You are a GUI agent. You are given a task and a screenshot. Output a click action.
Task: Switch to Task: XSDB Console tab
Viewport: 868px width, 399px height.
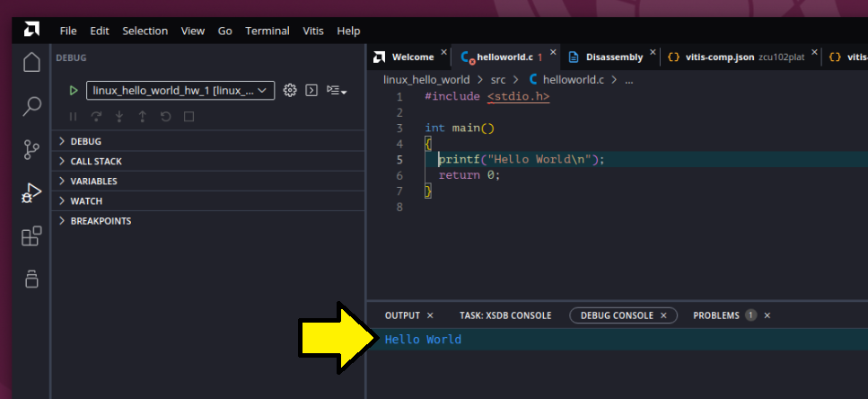504,315
